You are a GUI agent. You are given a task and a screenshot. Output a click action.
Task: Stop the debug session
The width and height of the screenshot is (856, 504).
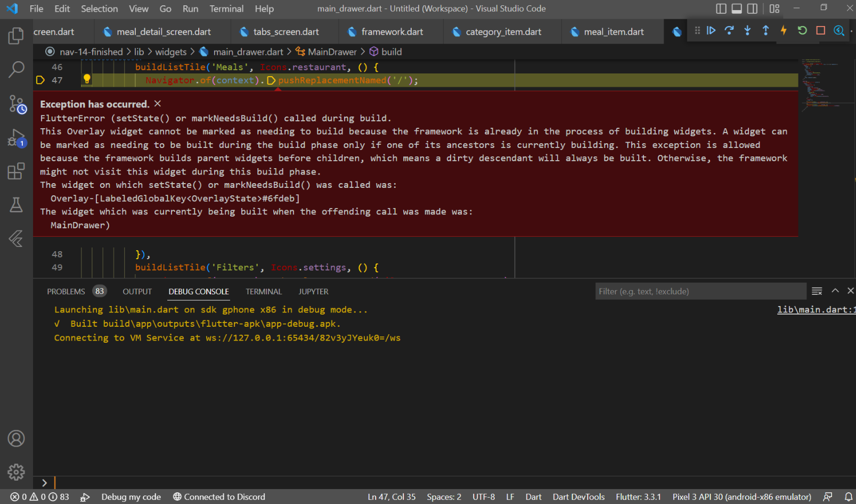point(821,31)
